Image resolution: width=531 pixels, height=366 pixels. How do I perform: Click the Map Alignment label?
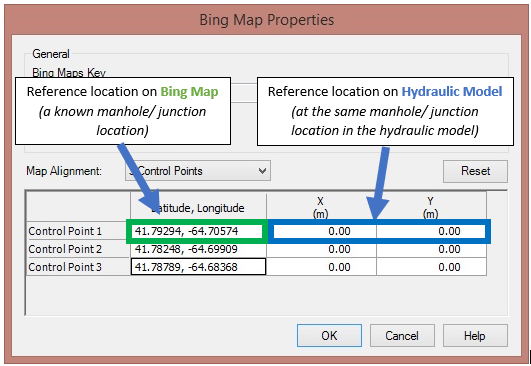click(x=64, y=171)
